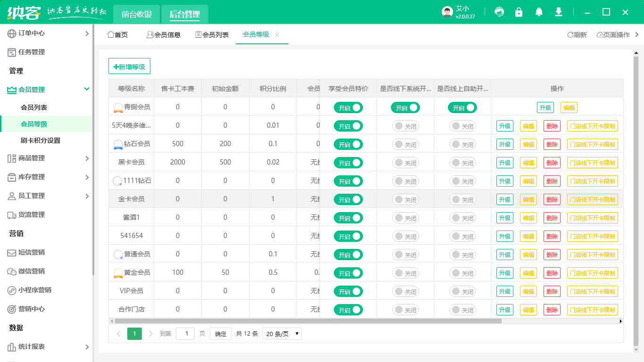Click 删除 for the 金卡会员 row
This screenshot has width=644, height=362.
[x=552, y=199]
